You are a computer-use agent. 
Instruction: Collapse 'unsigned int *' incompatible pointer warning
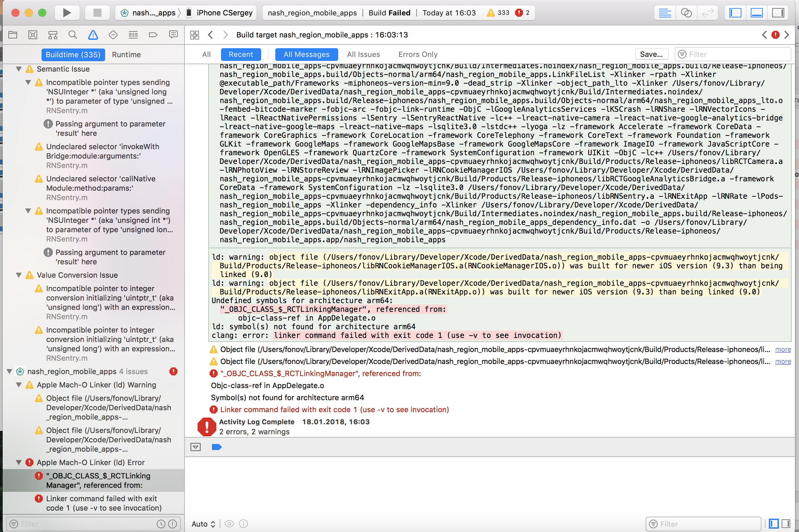28,211
